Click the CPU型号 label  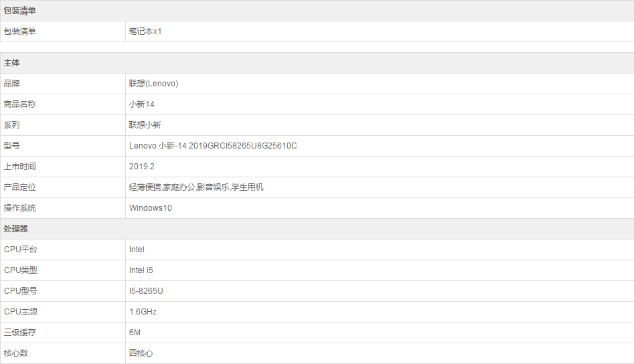21,291
